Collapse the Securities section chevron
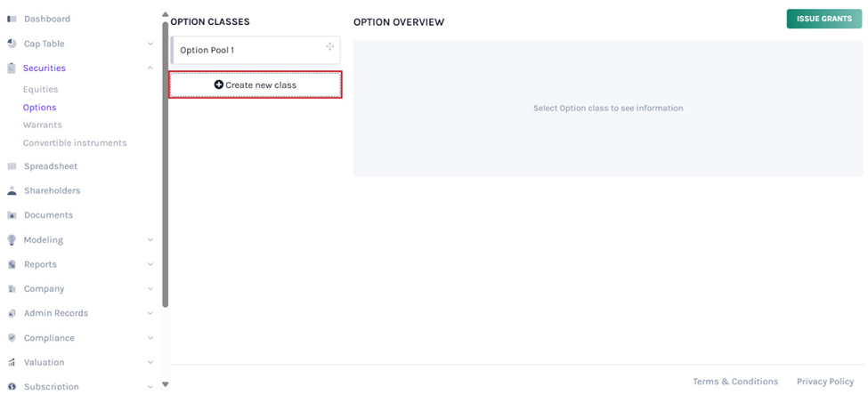Viewport: 868px width, 395px height. 150,69
